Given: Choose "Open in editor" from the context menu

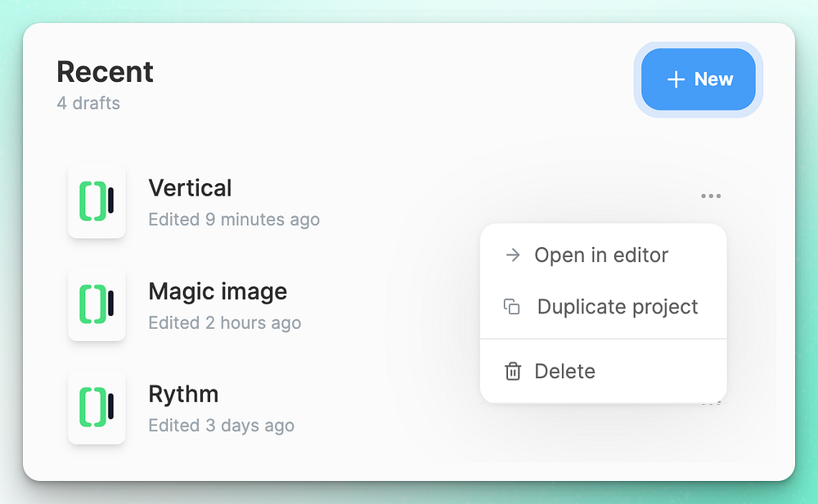Looking at the screenshot, I should 601,255.
